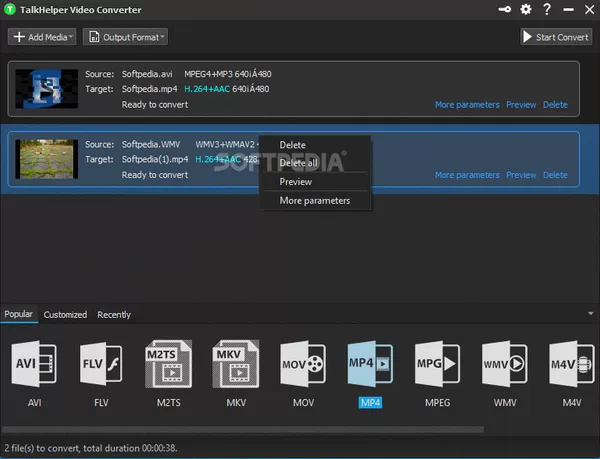Click the Softpedia.avi thumbnail
Viewport: 600px width, 459px height.
coord(47,89)
